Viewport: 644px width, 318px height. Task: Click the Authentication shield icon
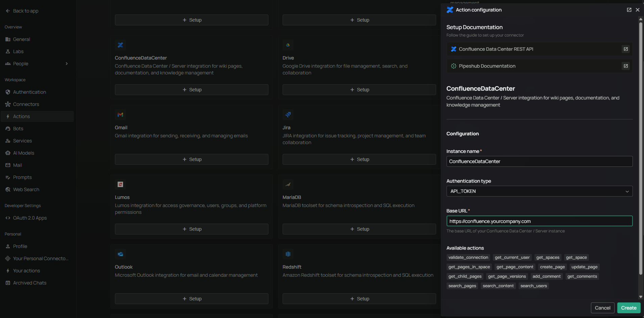(8, 92)
